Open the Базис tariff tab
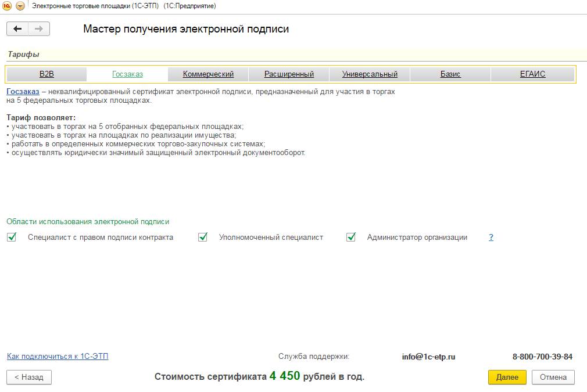 coord(450,74)
